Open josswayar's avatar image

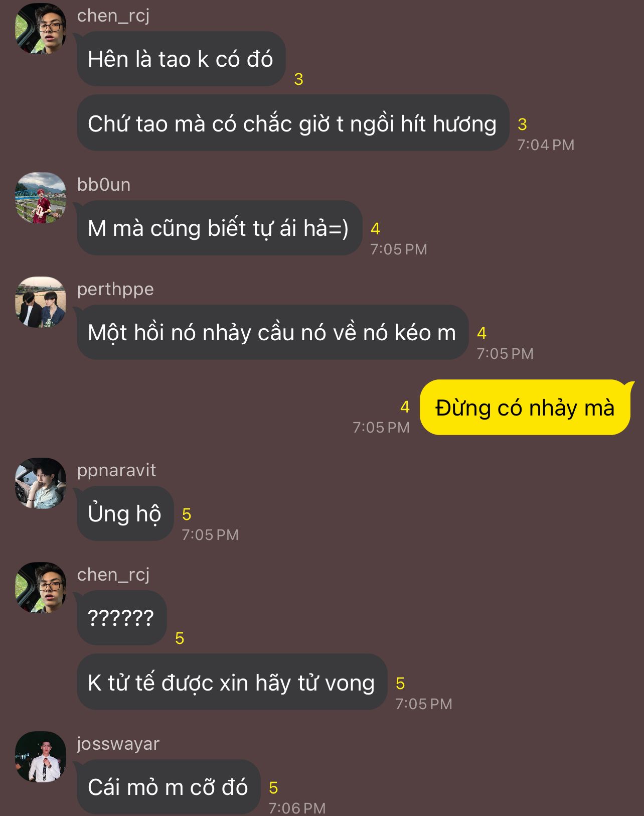pos(41,757)
